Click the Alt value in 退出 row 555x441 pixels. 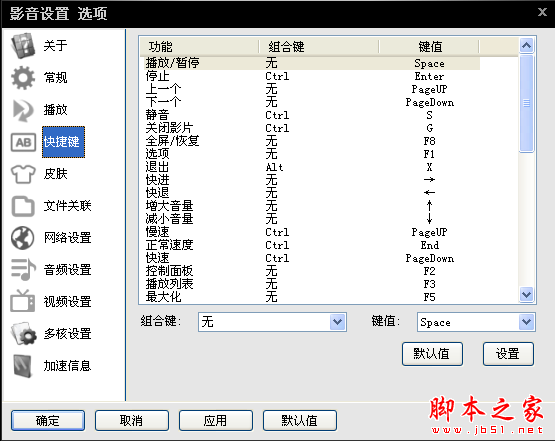[274, 167]
